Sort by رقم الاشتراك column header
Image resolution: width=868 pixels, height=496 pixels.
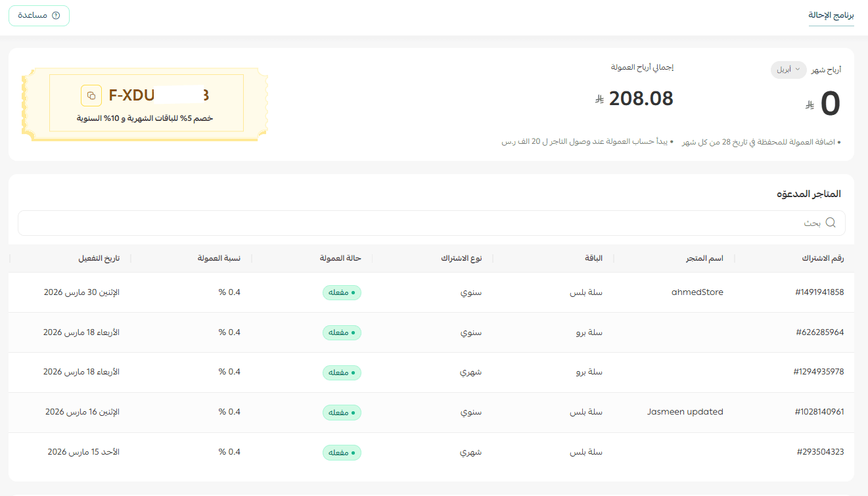point(822,258)
